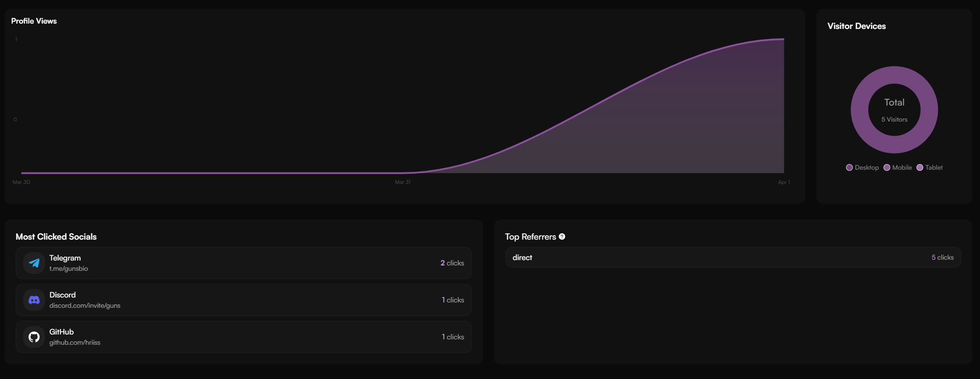Click the Discord logo icon

pos(34,300)
